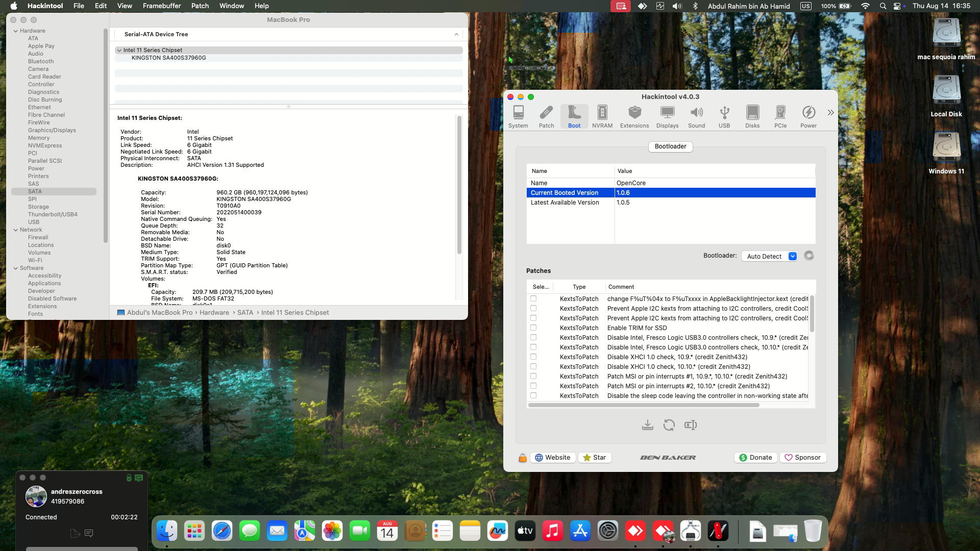Open the Framebuffer menu
The image size is (980, 551).
click(x=162, y=6)
